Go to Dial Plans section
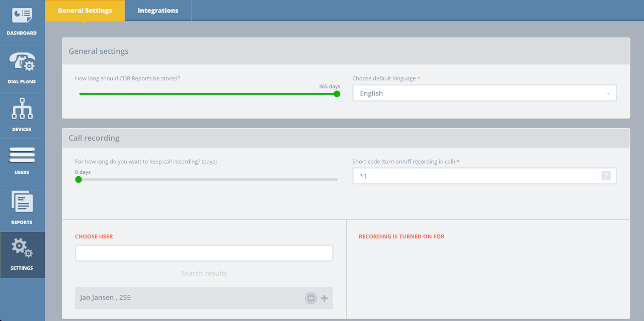 [22, 68]
